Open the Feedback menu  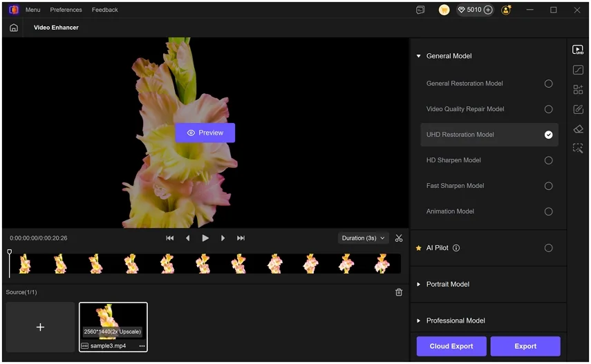tap(104, 10)
